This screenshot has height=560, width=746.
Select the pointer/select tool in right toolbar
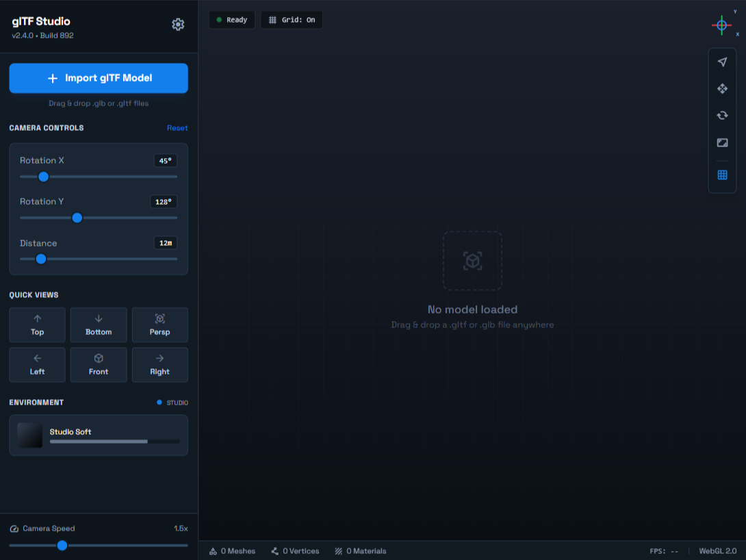click(722, 61)
